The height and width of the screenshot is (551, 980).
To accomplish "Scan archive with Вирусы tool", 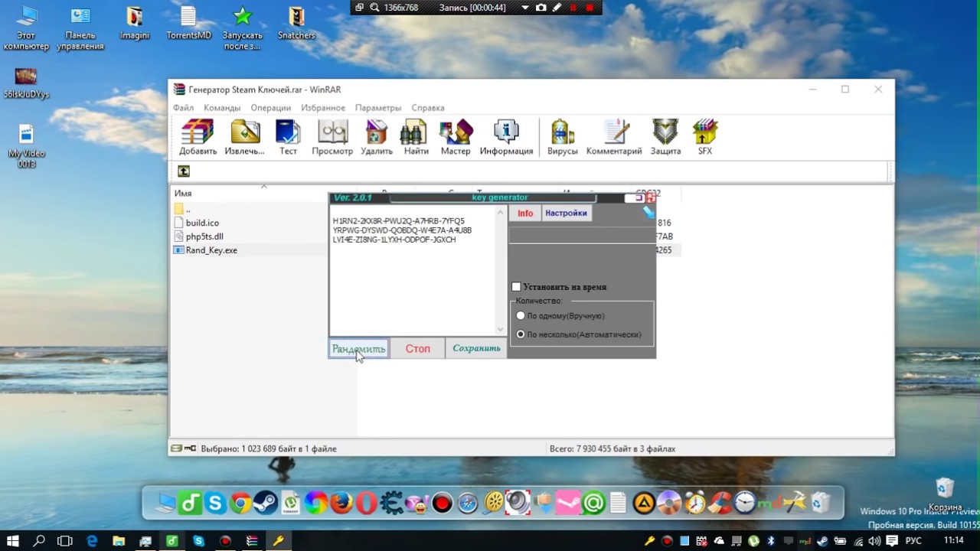I will 563,138.
